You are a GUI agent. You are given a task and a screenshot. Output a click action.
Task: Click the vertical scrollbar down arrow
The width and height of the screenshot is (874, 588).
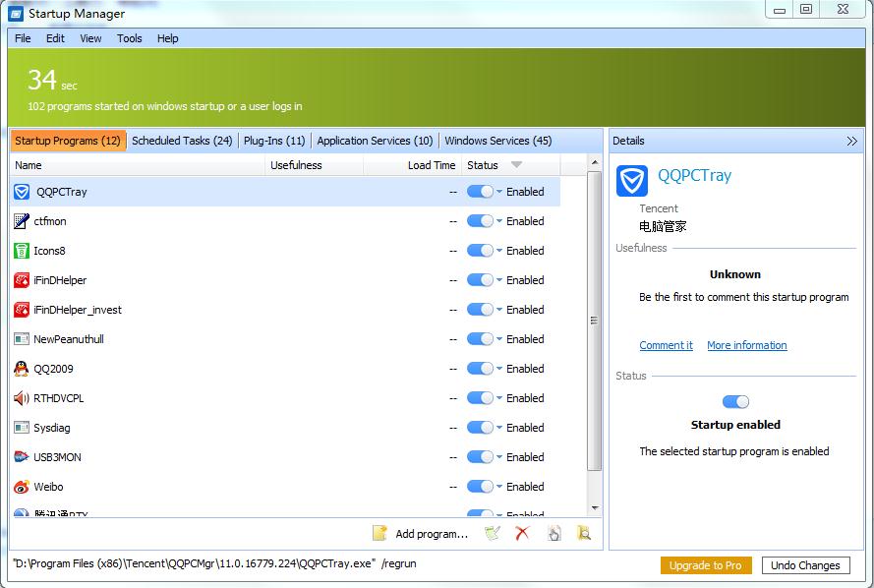(x=594, y=508)
